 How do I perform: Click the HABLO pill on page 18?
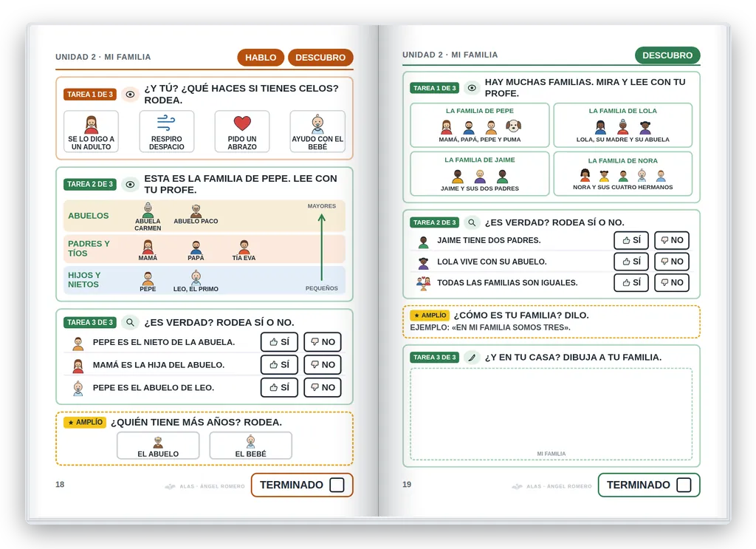pos(261,58)
